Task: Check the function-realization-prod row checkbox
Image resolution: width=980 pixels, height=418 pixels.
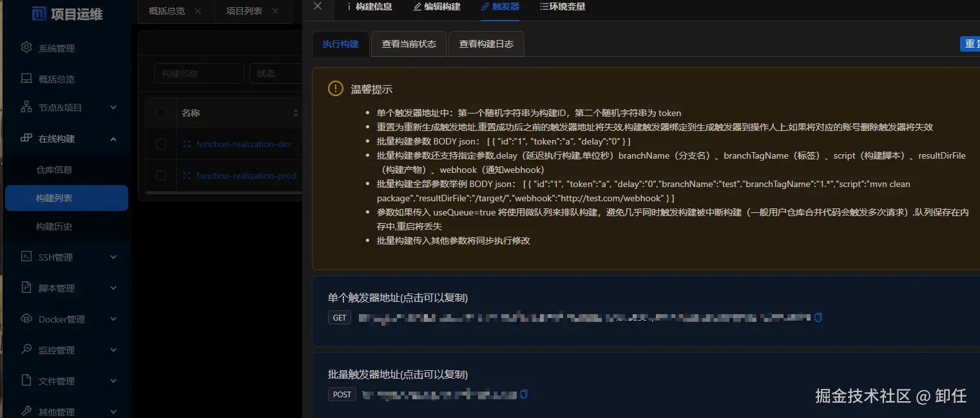Action: pyautogui.click(x=160, y=175)
